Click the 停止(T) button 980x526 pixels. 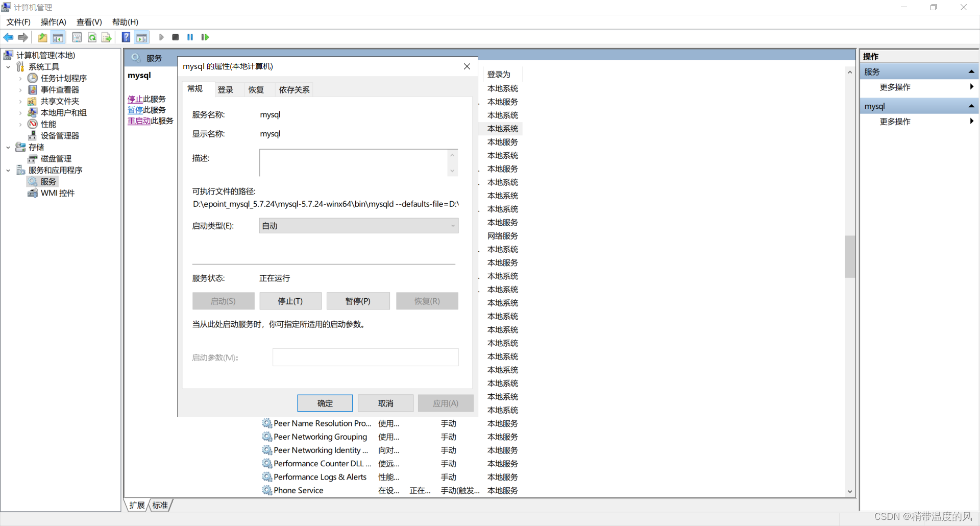pos(290,301)
